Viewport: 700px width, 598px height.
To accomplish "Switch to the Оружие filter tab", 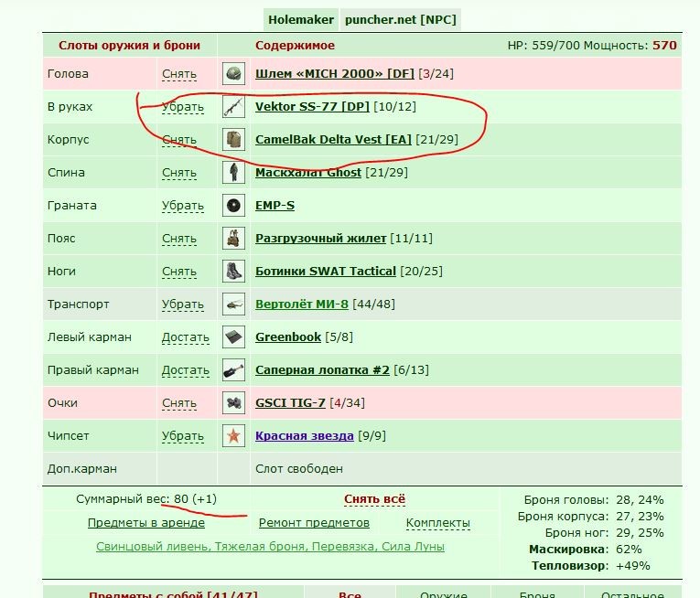I will pyautogui.click(x=443, y=593).
